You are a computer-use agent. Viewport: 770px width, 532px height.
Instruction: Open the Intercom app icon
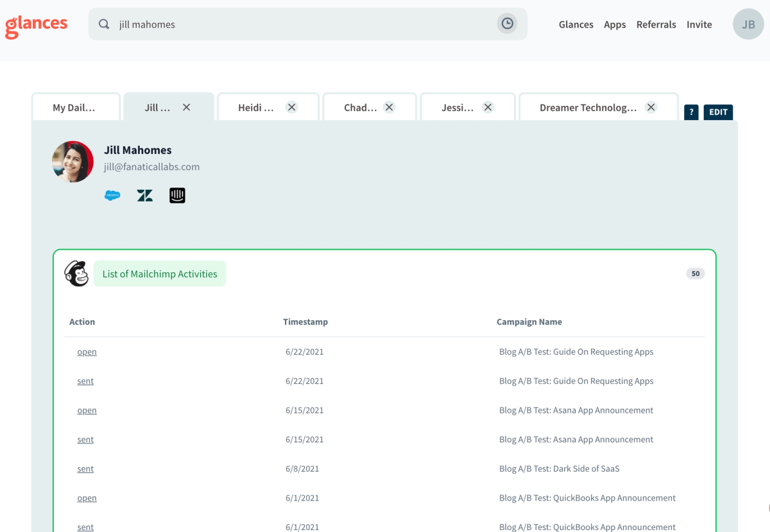pos(178,196)
